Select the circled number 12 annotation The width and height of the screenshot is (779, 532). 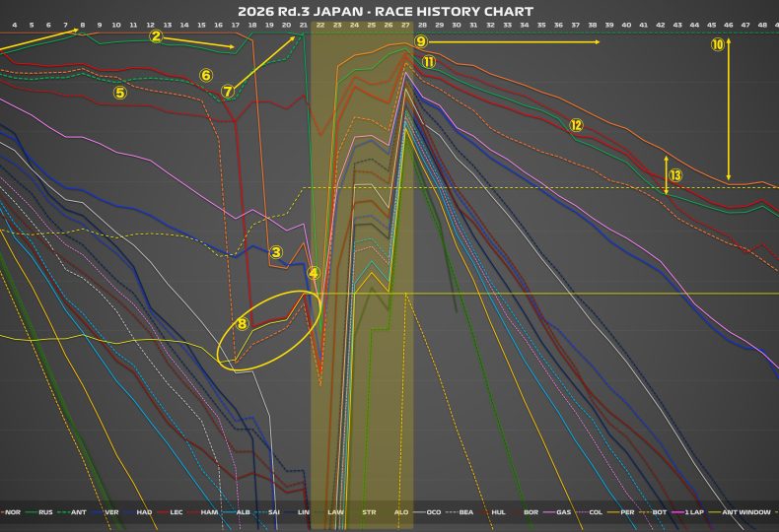(x=576, y=125)
